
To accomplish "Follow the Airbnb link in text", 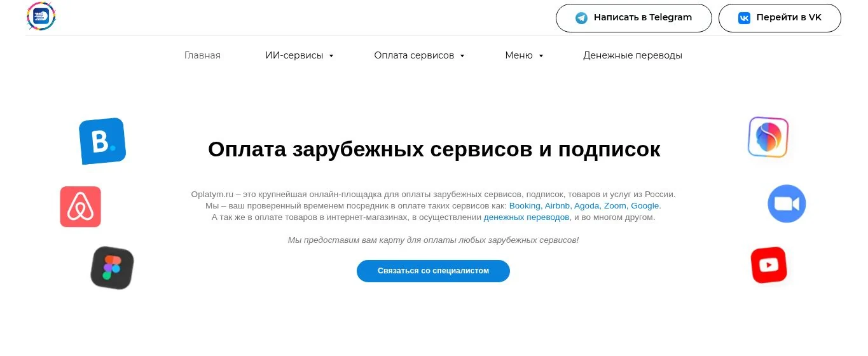I will 558,206.
